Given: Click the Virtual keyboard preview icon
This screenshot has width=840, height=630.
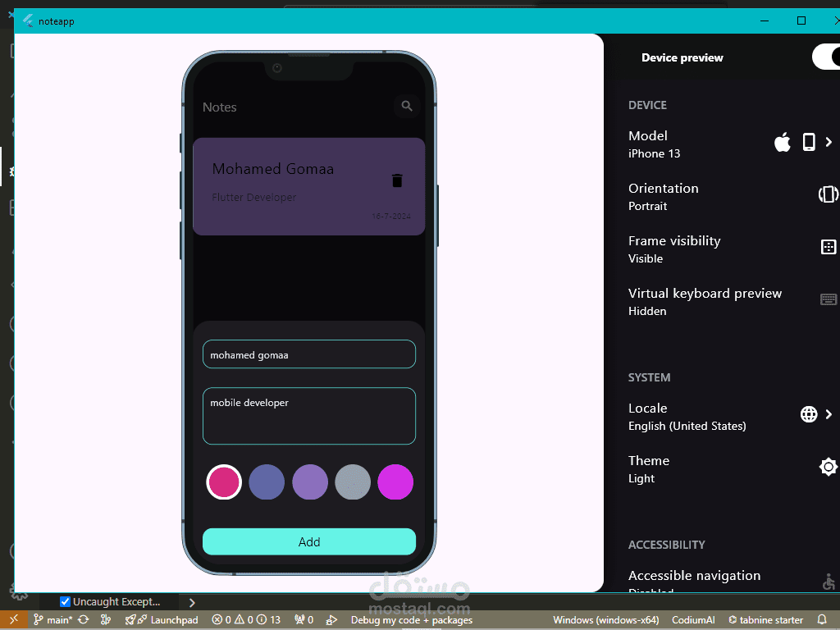Looking at the screenshot, I should click(x=829, y=299).
